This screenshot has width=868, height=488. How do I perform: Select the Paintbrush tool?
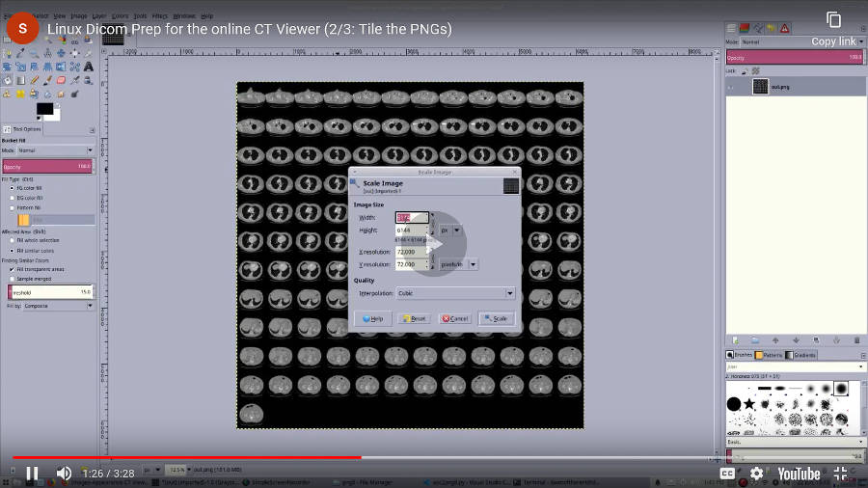pos(47,80)
